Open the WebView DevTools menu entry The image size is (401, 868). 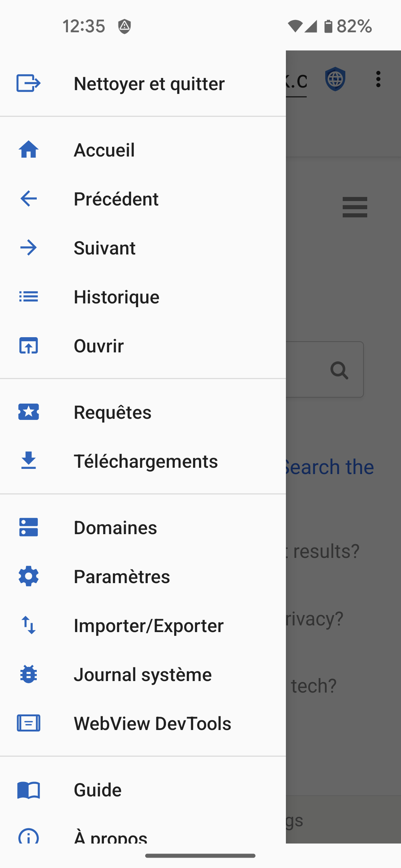(x=152, y=723)
